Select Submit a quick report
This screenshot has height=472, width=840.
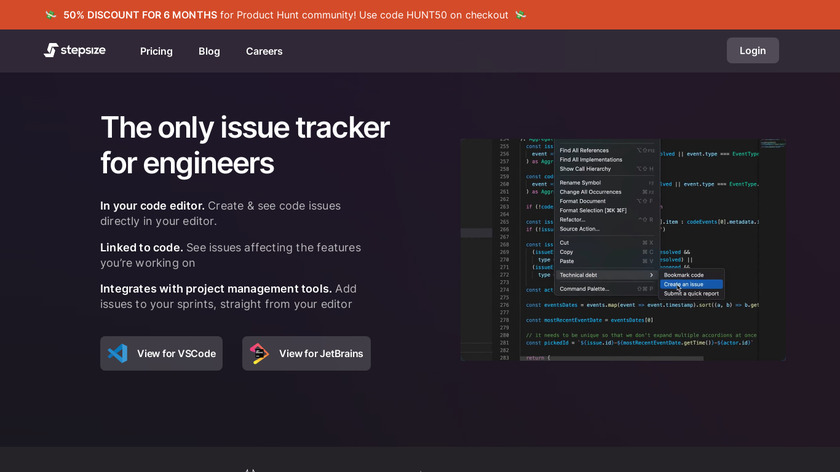[691, 294]
